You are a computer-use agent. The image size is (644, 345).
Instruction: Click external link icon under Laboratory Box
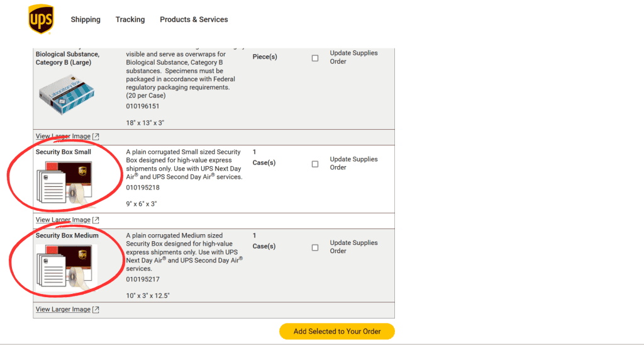[96, 137]
